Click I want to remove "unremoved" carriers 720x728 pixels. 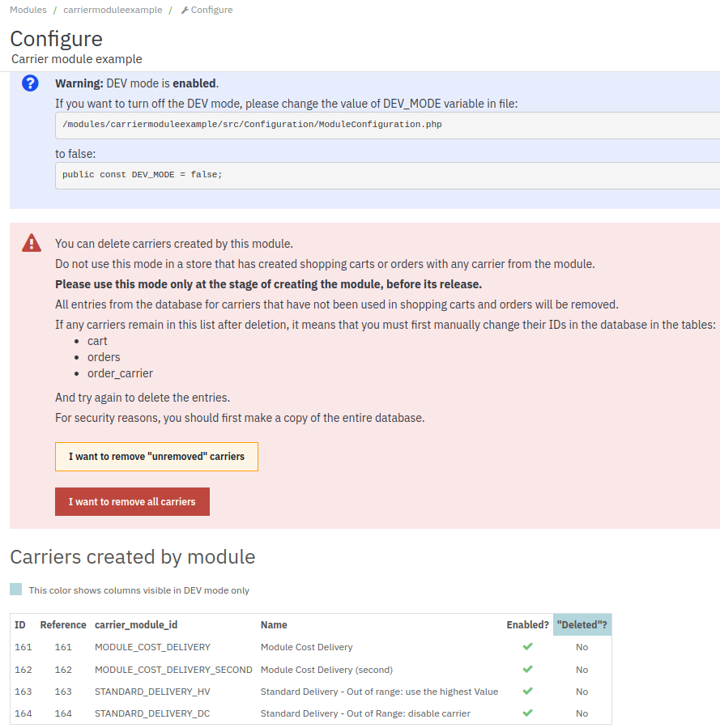(x=156, y=457)
